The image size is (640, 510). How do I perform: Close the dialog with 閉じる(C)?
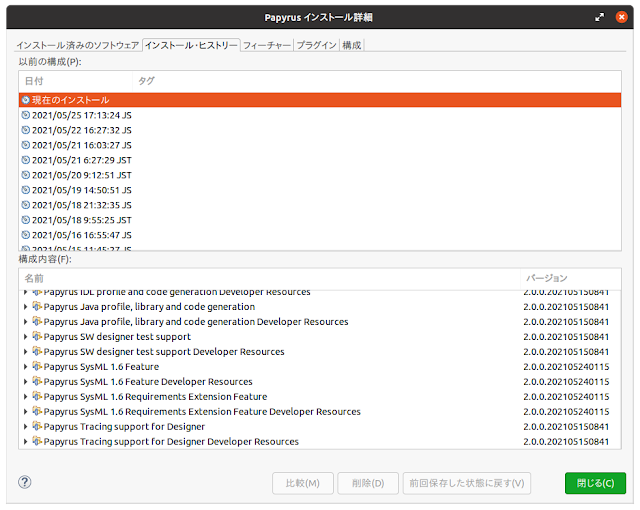coord(595,483)
